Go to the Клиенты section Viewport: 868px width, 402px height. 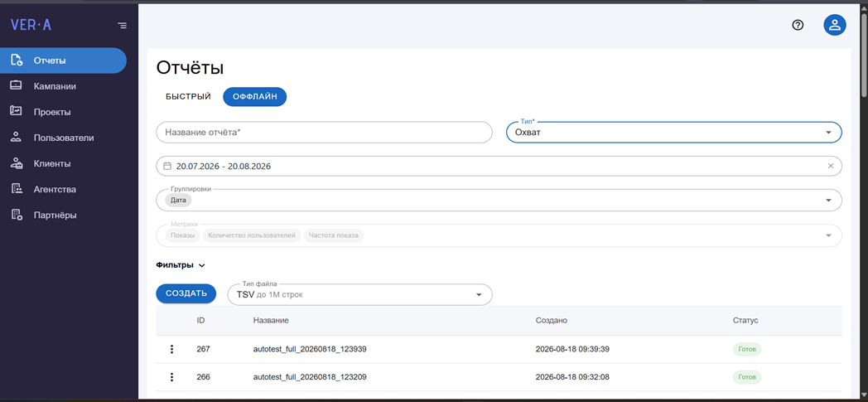coord(51,163)
